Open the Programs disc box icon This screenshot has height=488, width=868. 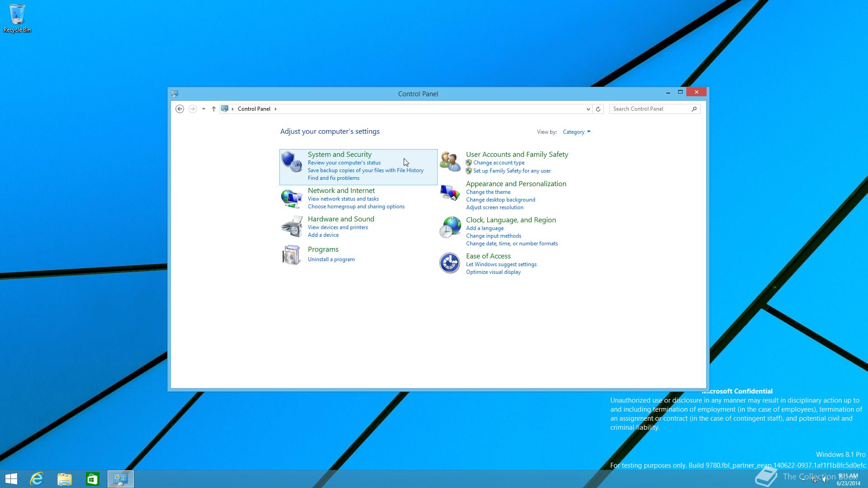[x=292, y=255]
